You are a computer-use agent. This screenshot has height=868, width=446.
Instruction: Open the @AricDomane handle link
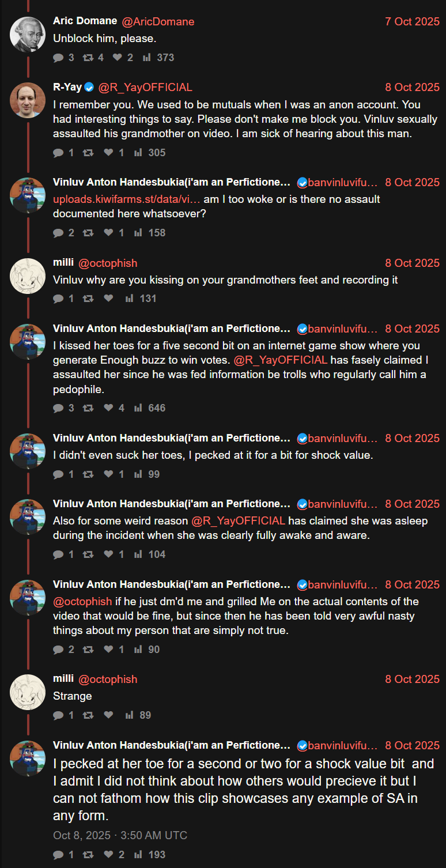point(158,21)
